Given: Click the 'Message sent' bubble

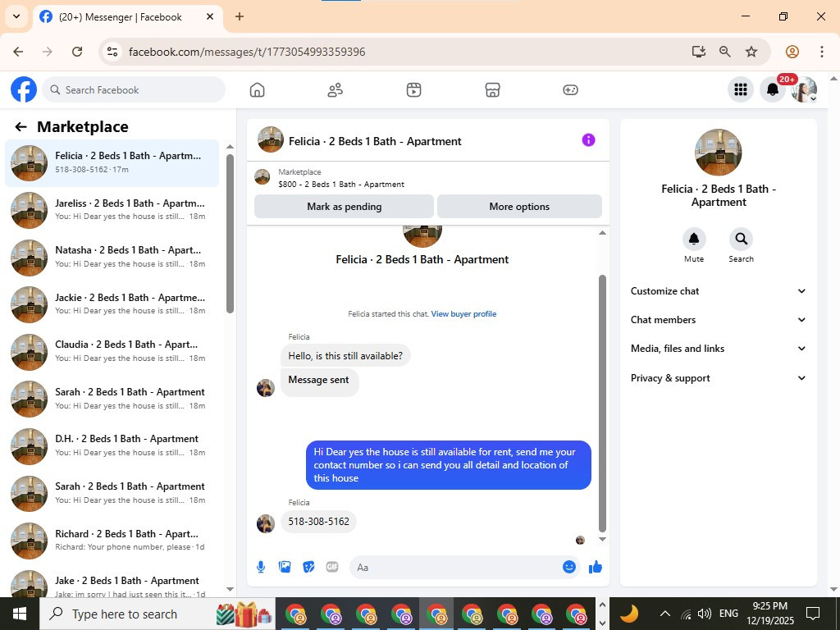Looking at the screenshot, I should [319, 381].
